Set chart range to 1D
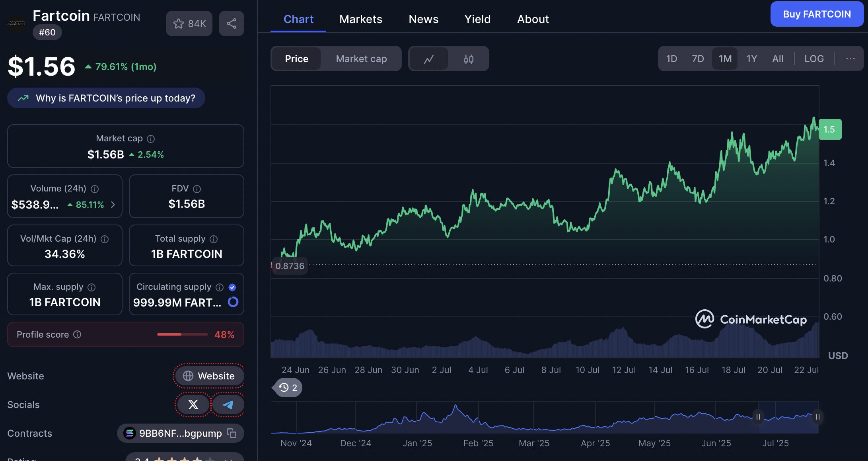This screenshot has height=461, width=868. click(671, 59)
